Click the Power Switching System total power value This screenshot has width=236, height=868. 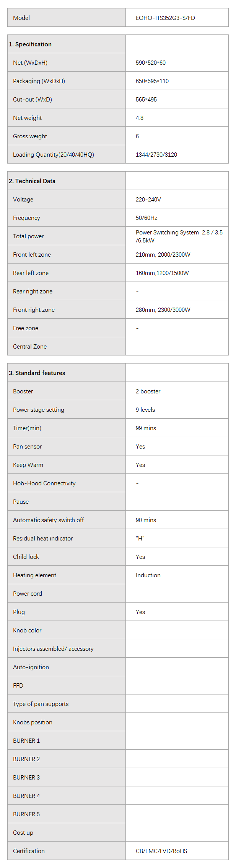pyautogui.click(x=179, y=236)
